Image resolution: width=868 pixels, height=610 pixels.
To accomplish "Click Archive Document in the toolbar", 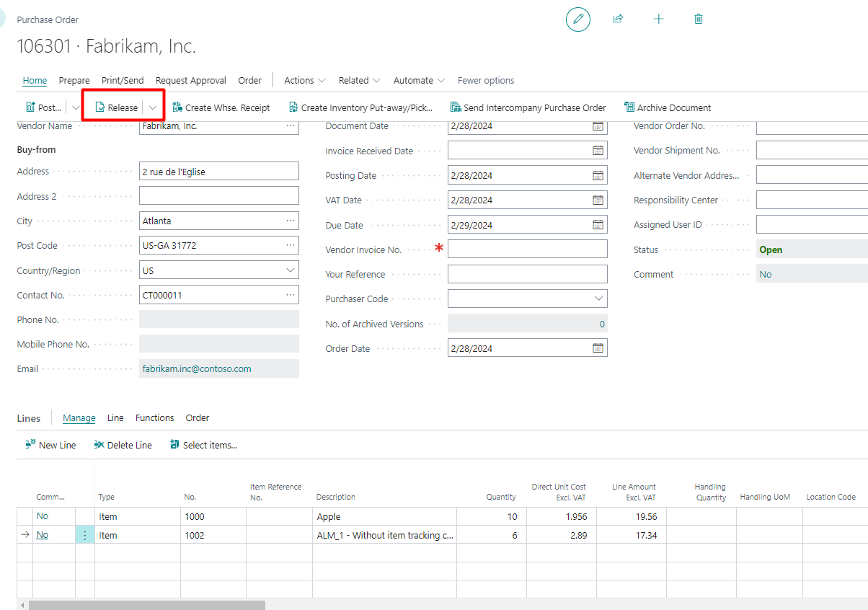I will point(667,107).
